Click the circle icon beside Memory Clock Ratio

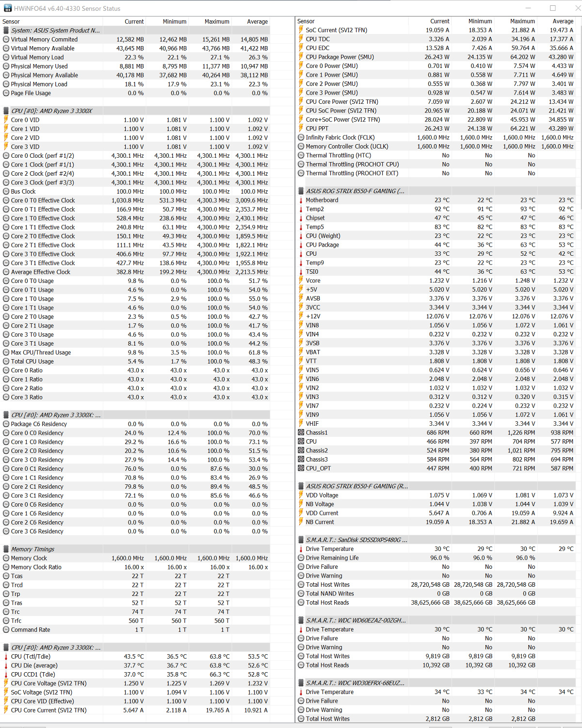pos(6,567)
